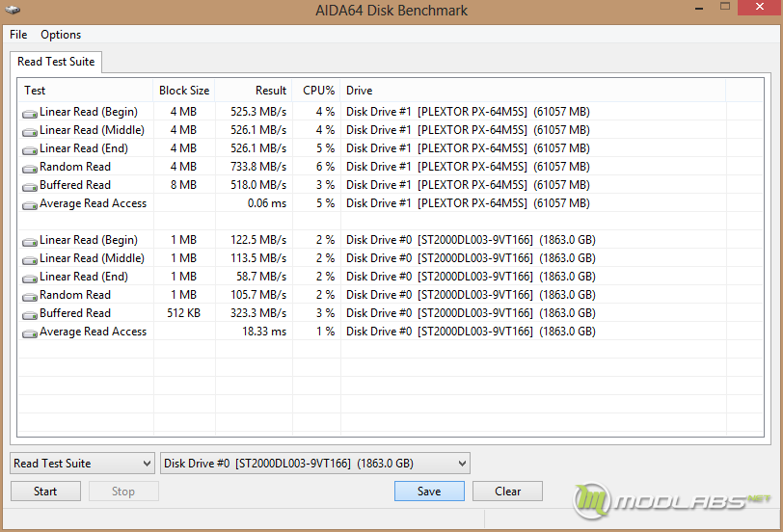Select the 6 % CPU usage cell

point(325,166)
